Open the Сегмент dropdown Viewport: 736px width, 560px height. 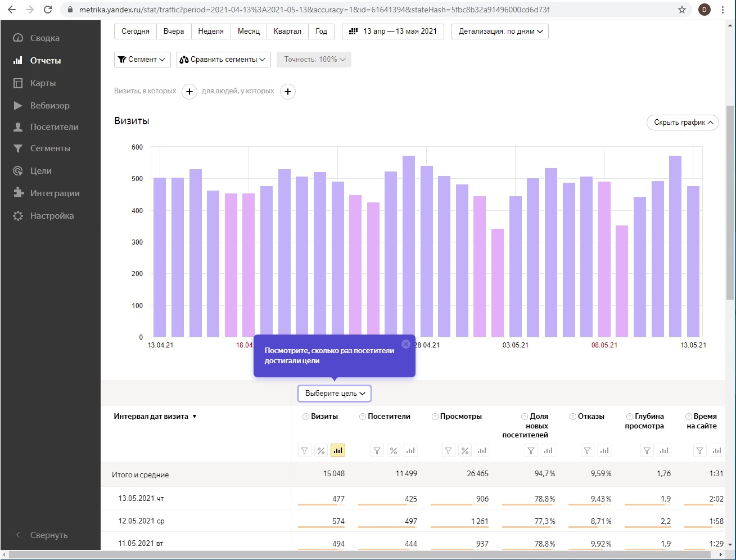pyautogui.click(x=142, y=60)
